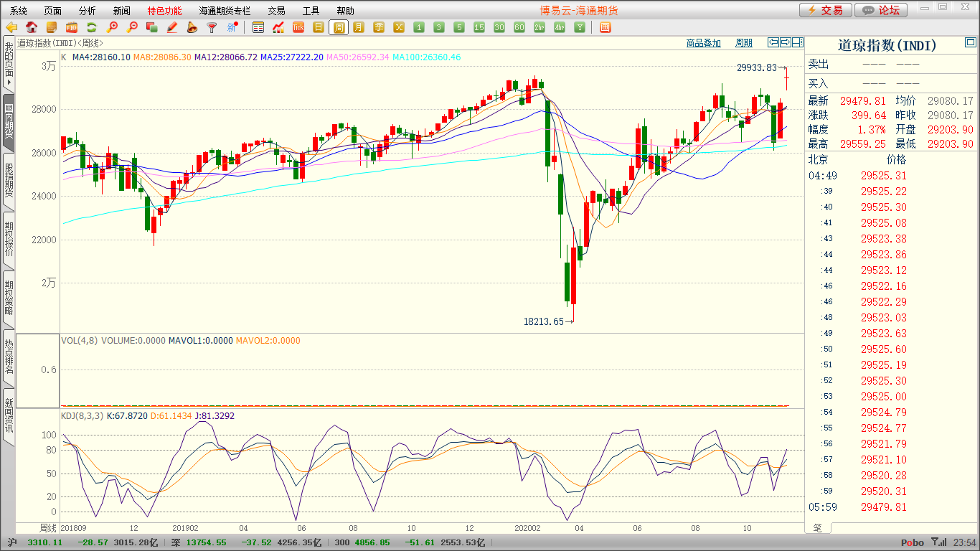Open the 特色功能 menu

coord(165,11)
